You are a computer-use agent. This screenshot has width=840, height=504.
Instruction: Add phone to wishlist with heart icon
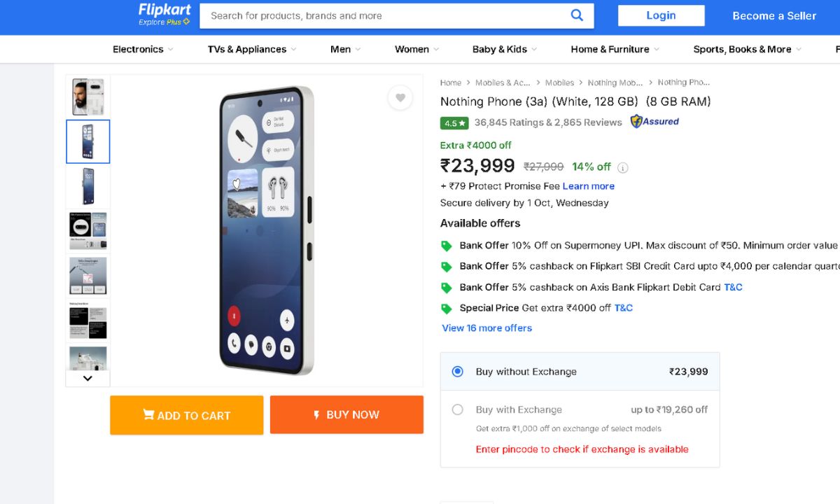pyautogui.click(x=400, y=98)
